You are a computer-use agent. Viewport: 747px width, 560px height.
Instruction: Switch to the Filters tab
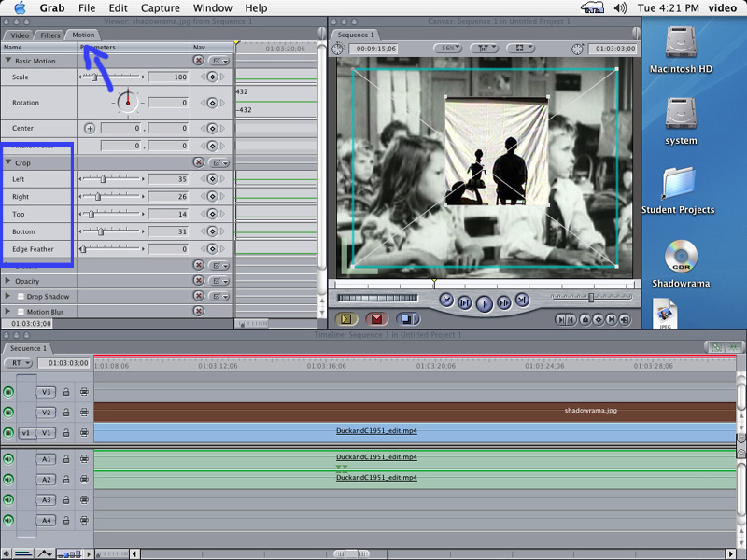pyautogui.click(x=49, y=35)
